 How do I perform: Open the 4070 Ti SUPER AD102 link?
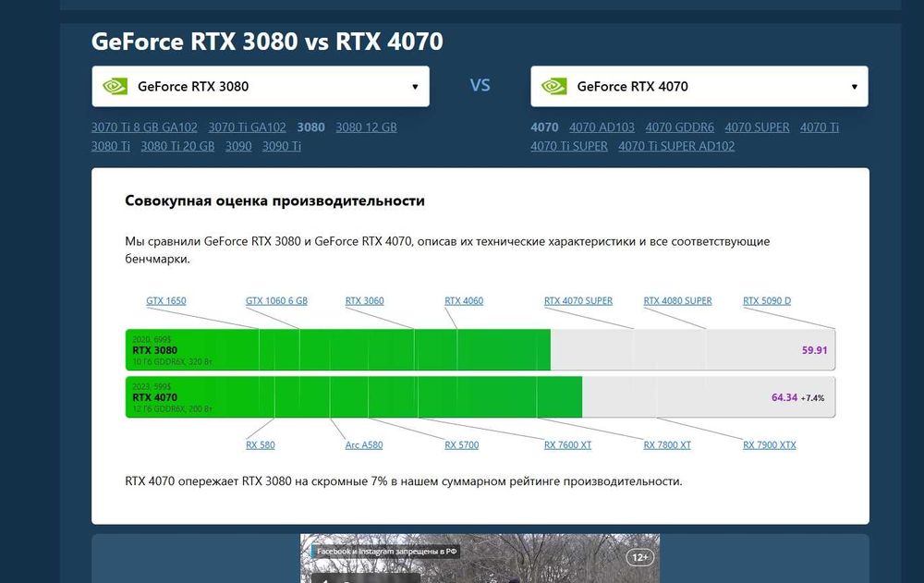tap(676, 146)
